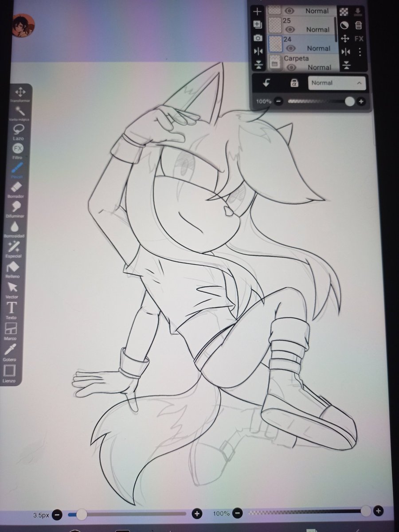Decrease brush opacity using the bottom-bar minus button
The image size is (399, 532).
(238, 513)
